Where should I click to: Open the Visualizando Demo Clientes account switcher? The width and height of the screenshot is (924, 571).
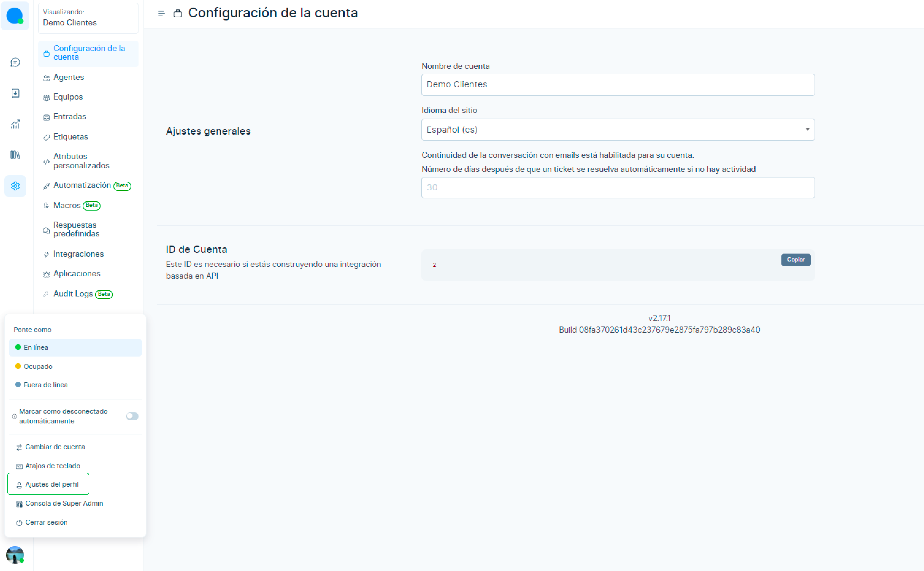[x=88, y=18]
